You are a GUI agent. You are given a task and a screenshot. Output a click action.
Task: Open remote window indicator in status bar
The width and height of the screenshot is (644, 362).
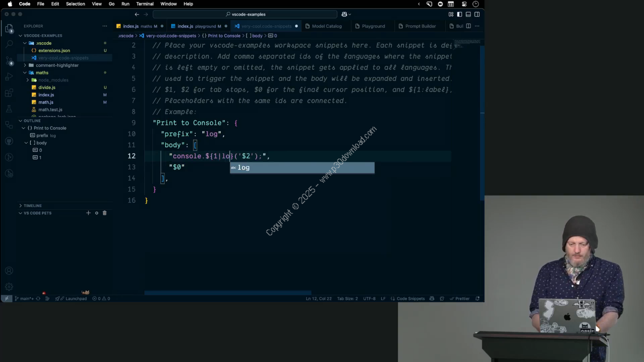(7, 299)
